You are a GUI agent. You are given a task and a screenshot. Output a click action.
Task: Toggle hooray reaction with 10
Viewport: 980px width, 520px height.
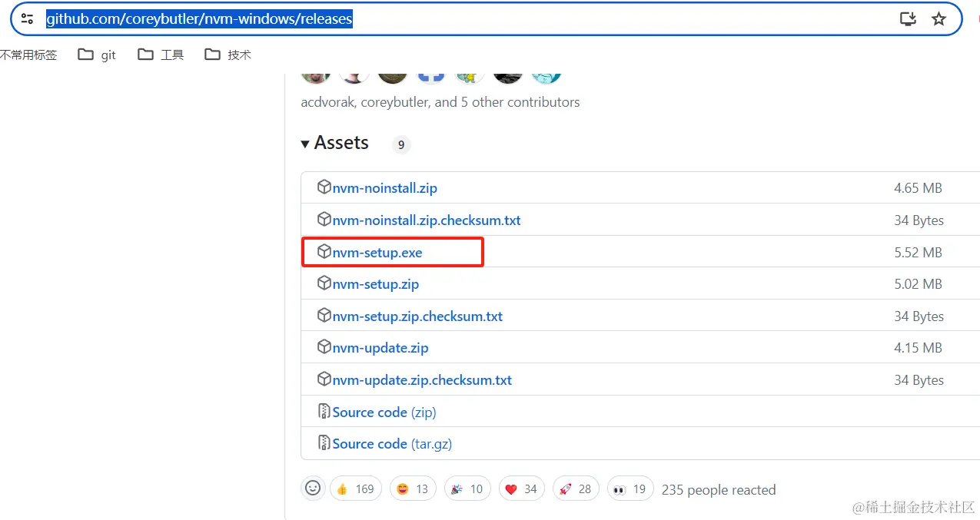(467, 489)
